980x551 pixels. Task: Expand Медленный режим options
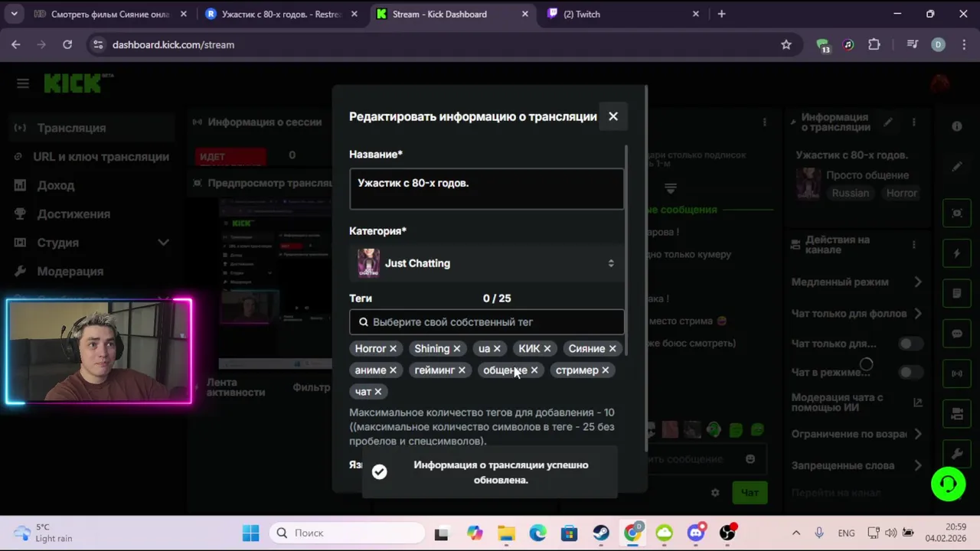pos(918,282)
